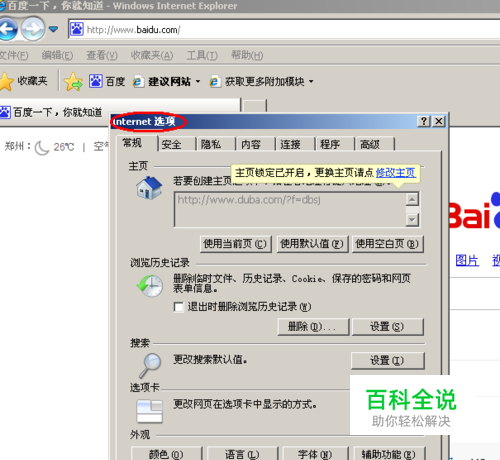The height and width of the screenshot is (460, 500).
Task: Click the Baidu paw icon in address bar
Action: pos(77,29)
